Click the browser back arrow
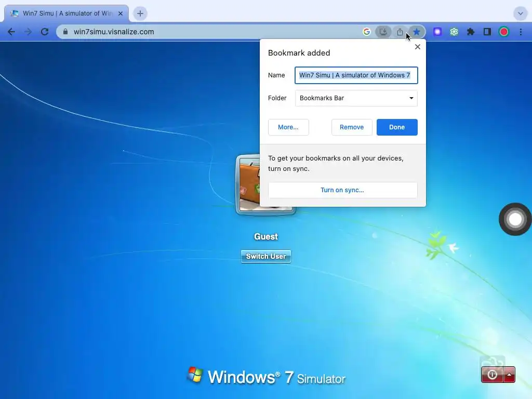The width and height of the screenshot is (532, 399). coord(11,32)
